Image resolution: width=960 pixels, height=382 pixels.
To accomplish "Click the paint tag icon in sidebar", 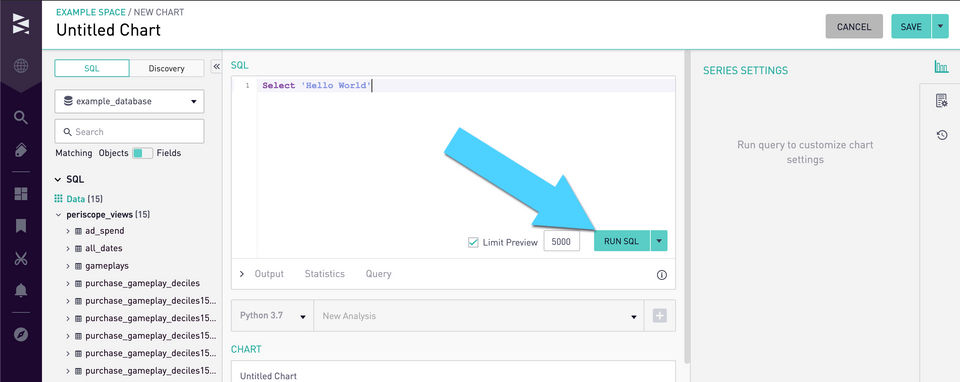I will (x=21, y=150).
